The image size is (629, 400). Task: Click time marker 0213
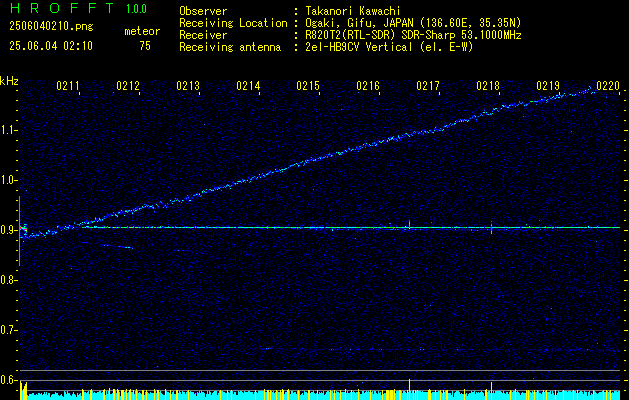188,86
